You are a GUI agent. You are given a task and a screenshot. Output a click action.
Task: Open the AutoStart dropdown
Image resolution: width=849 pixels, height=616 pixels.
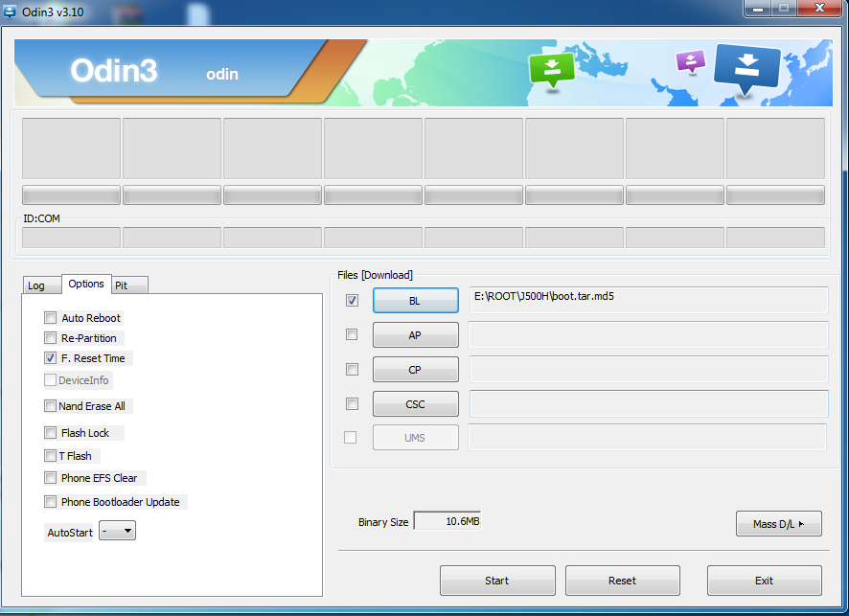pos(118,531)
